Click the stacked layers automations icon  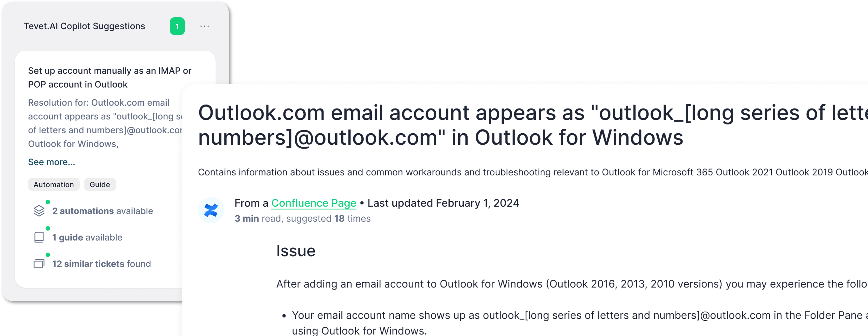pyautogui.click(x=39, y=211)
